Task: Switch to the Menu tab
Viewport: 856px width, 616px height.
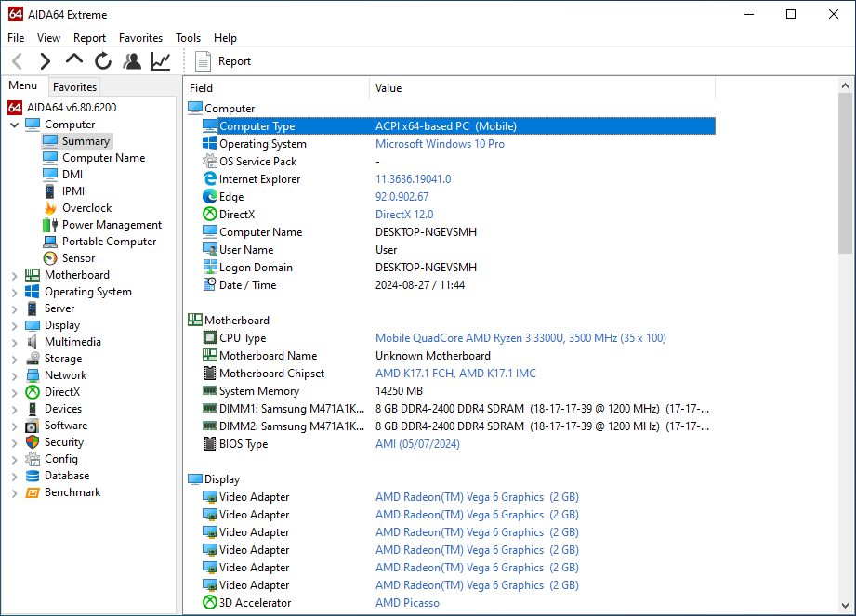Action: point(23,85)
